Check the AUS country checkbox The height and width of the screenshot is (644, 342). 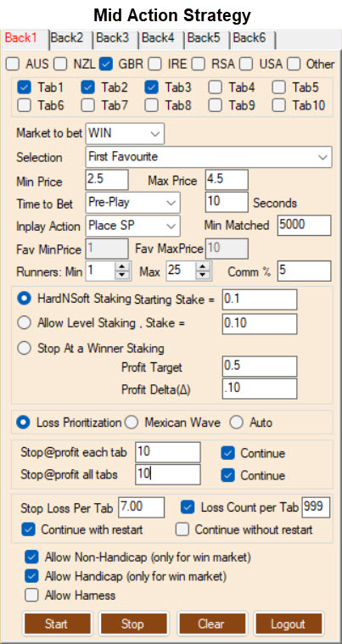(13, 64)
